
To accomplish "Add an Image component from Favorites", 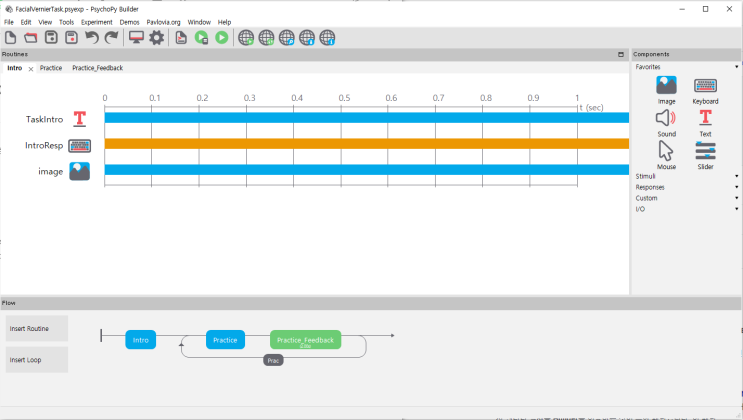I will tap(666, 90).
